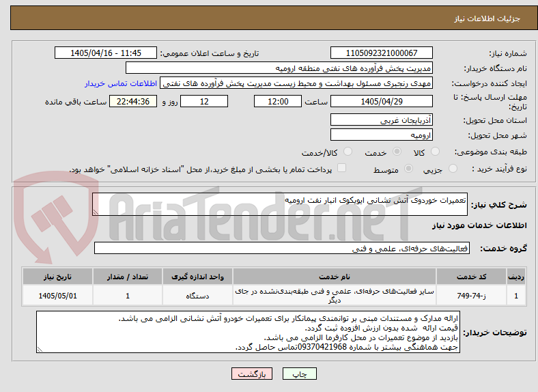The height and width of the screenshot is (392, 538).
Task: Click the delivery province field آذربایجان غربی
Action: (381, 120)
